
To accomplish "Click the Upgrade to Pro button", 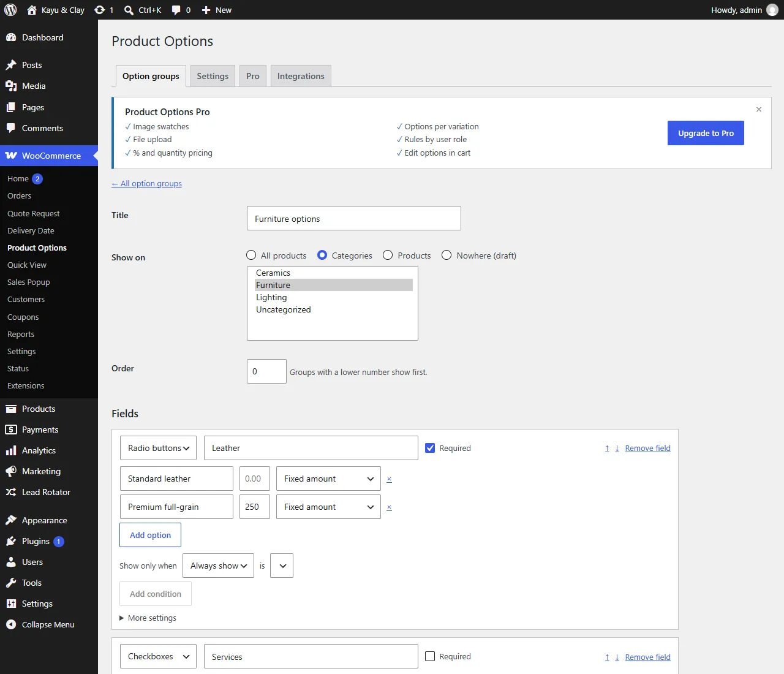I will (706, 133).
